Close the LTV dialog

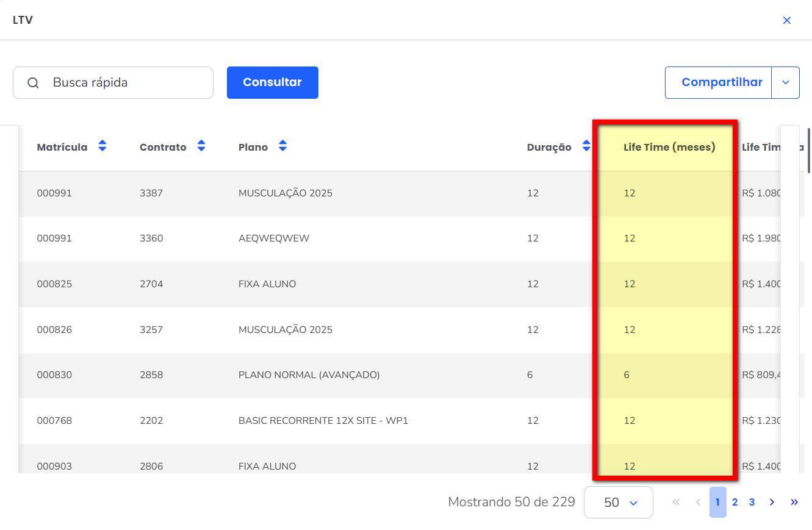(x=786, y=20)
